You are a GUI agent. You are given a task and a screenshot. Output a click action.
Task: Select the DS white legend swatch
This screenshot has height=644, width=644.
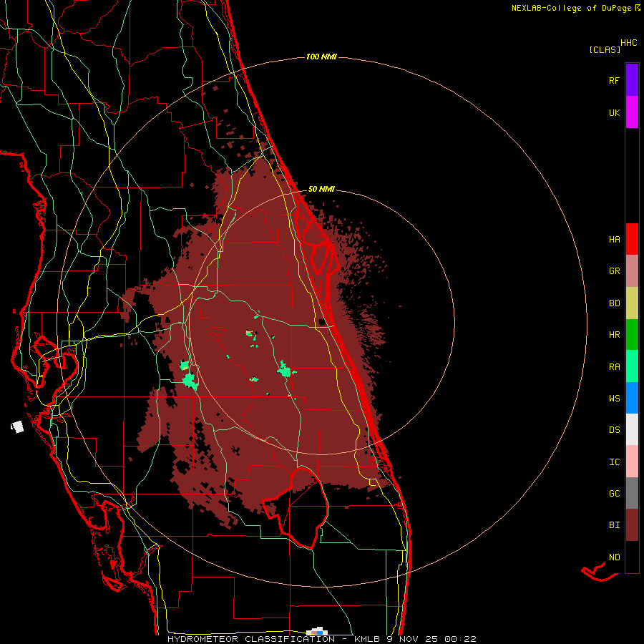632,429
